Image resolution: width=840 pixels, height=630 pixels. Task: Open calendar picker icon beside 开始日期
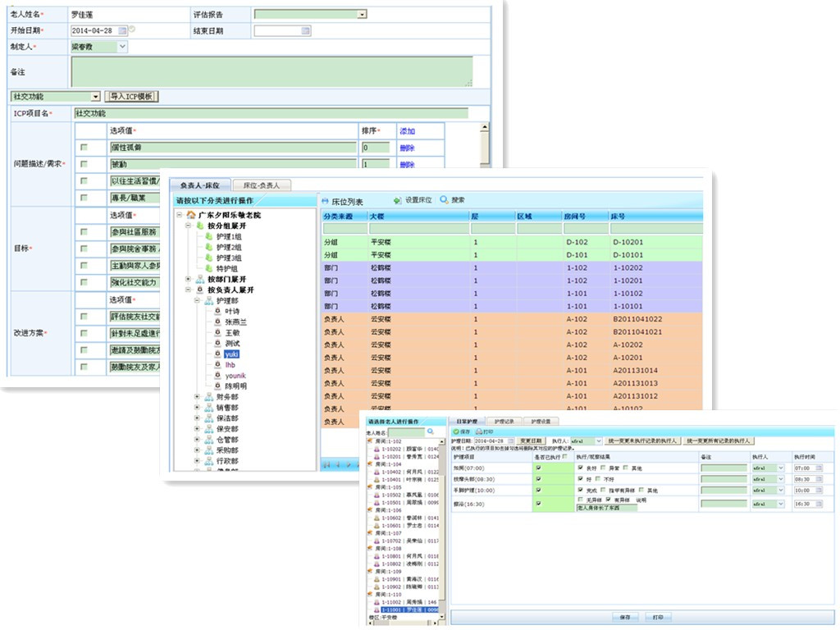click(123, 30)
